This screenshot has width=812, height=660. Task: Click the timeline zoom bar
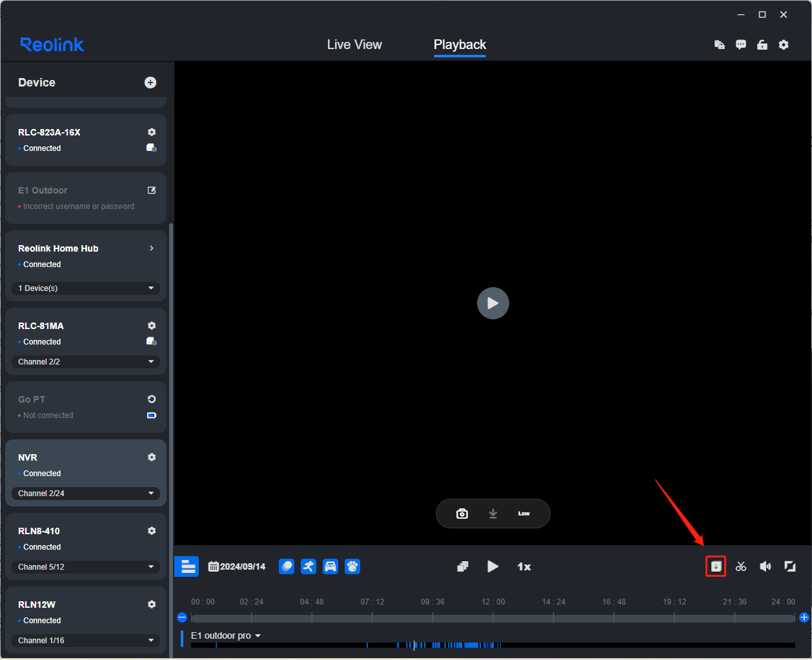[x=493, y=618]
